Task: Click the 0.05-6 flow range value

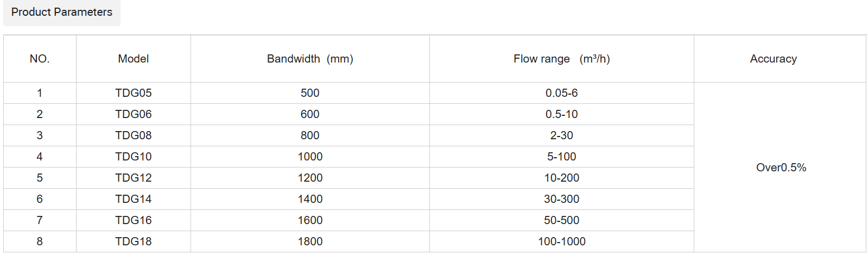Action: pos(561,93)
